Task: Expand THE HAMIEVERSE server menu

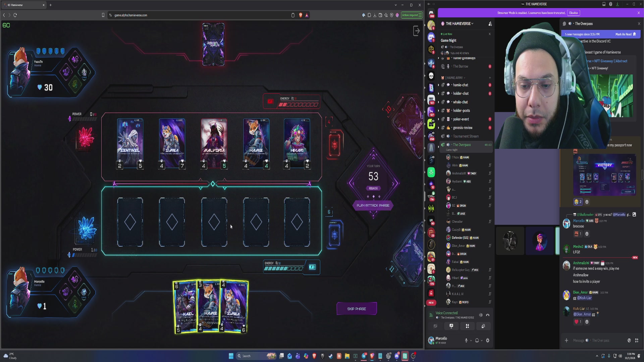Action: point(459,24)
